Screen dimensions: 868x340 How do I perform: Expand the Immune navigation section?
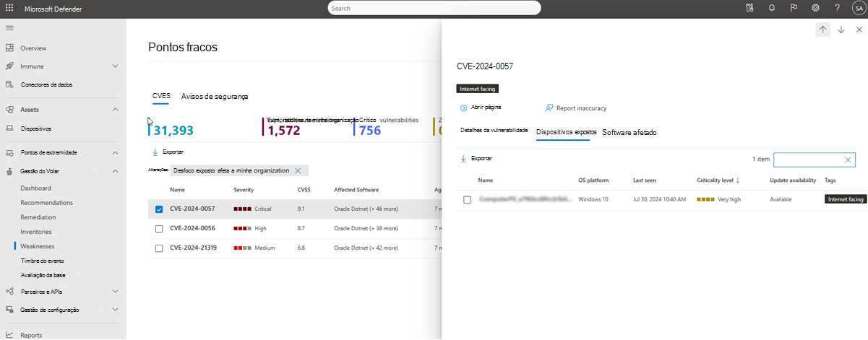(116, 66)
